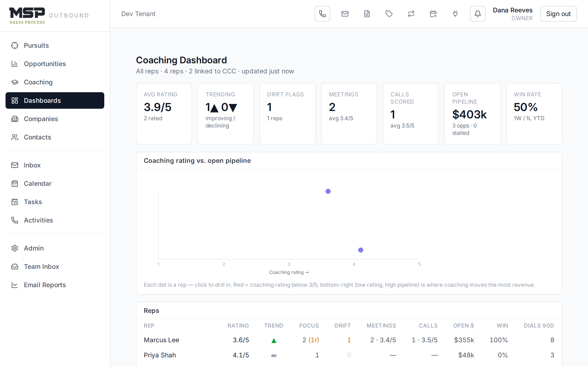Click the Drift Flags summary card

tap(287, 114)
